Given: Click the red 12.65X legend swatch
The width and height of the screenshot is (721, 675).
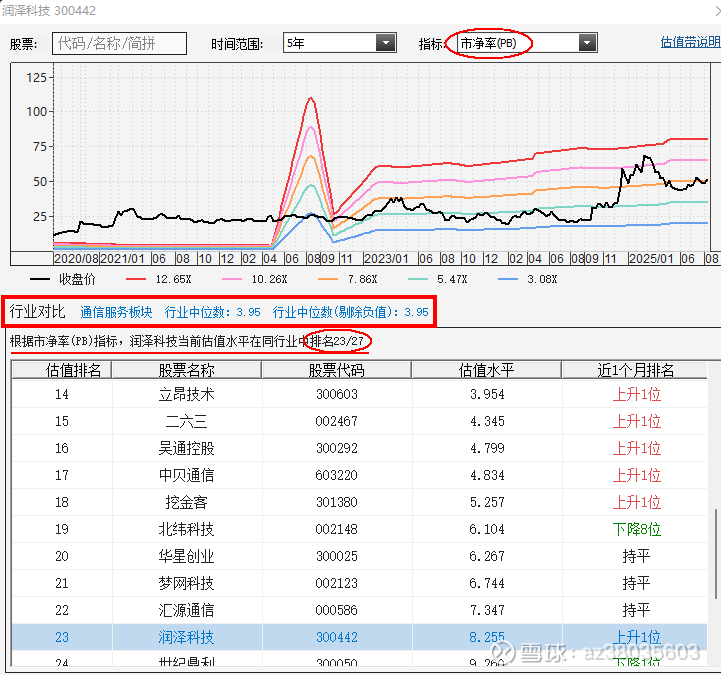Looking at the screenshot, I should coord(136,279).
